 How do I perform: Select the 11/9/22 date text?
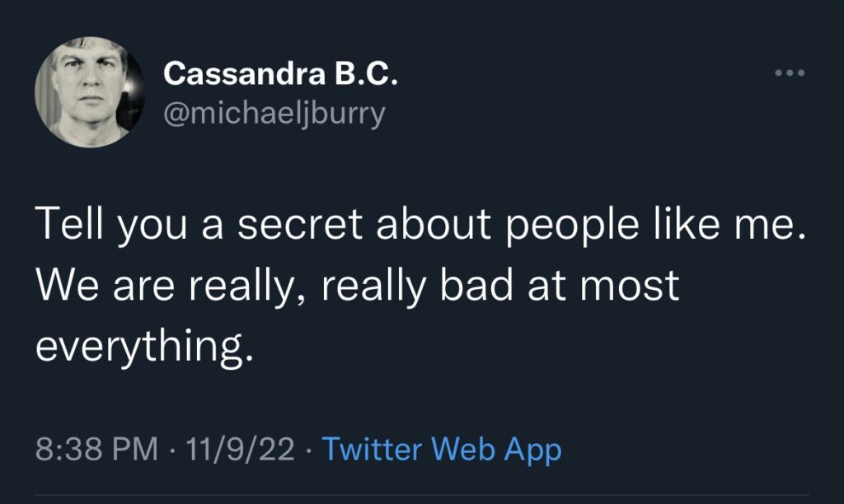(241, 450)
